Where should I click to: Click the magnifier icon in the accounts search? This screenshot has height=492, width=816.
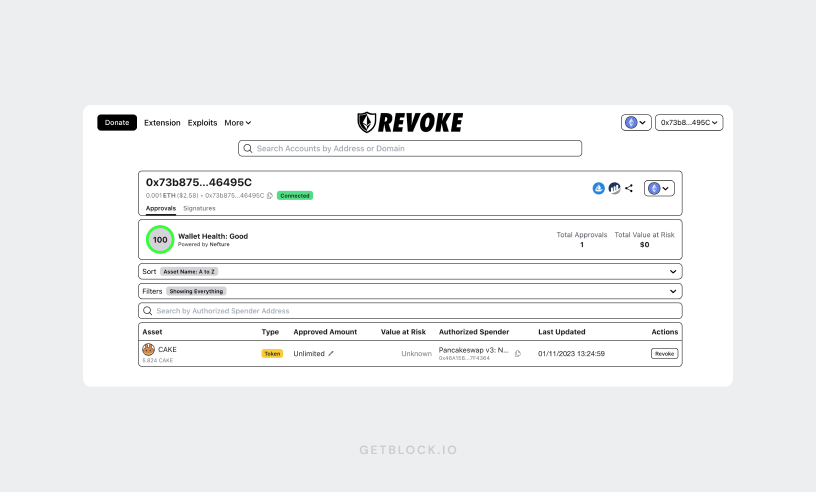pos(248,148)
